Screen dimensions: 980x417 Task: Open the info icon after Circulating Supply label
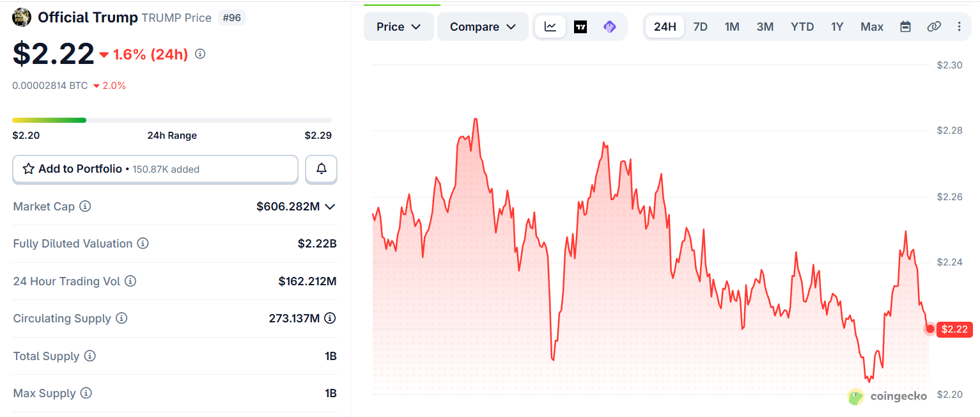[121, 319]
